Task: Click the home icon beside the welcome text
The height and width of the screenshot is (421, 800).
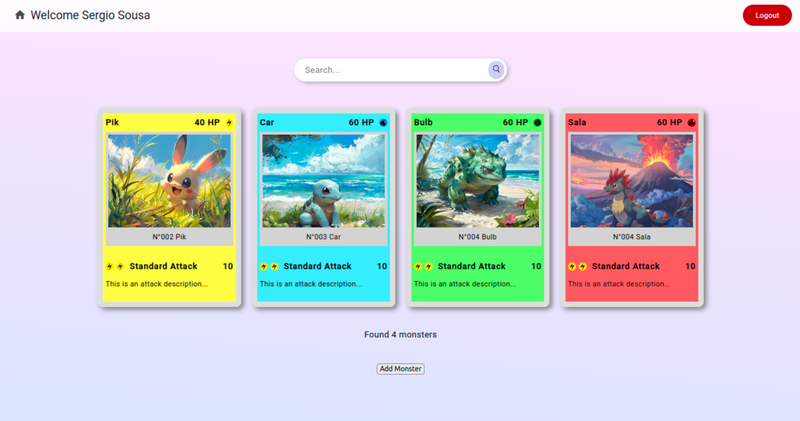Action: (20, 15)
